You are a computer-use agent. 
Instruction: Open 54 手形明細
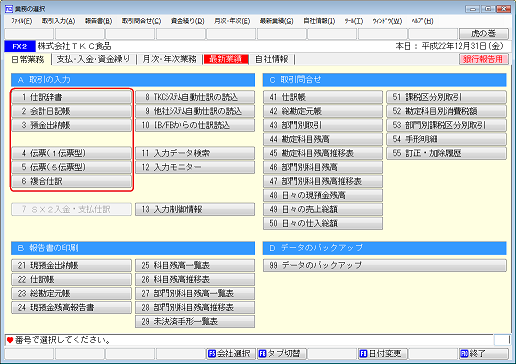click(x=446, y=139)
